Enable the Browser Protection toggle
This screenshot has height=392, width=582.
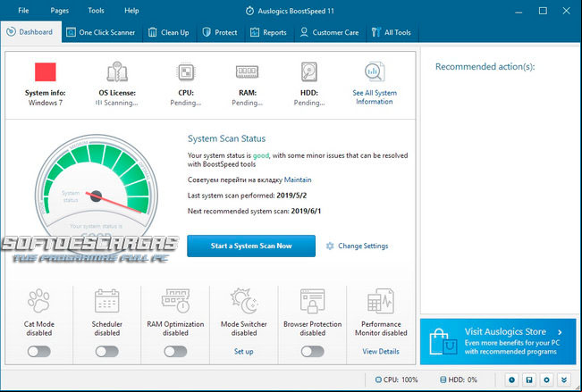313,351
